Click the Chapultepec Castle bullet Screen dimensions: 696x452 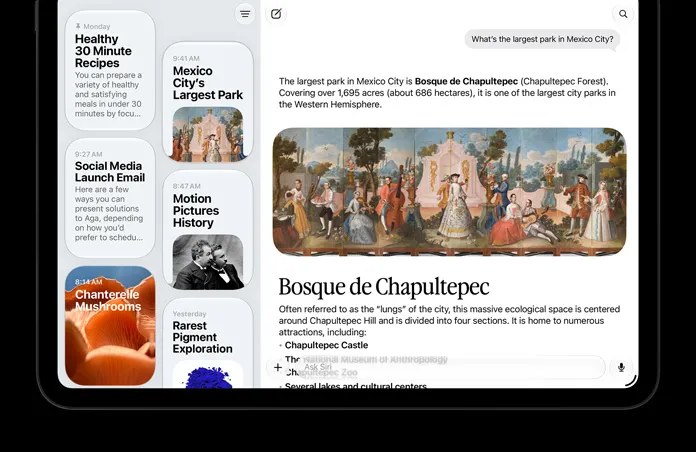click(326, 345)
